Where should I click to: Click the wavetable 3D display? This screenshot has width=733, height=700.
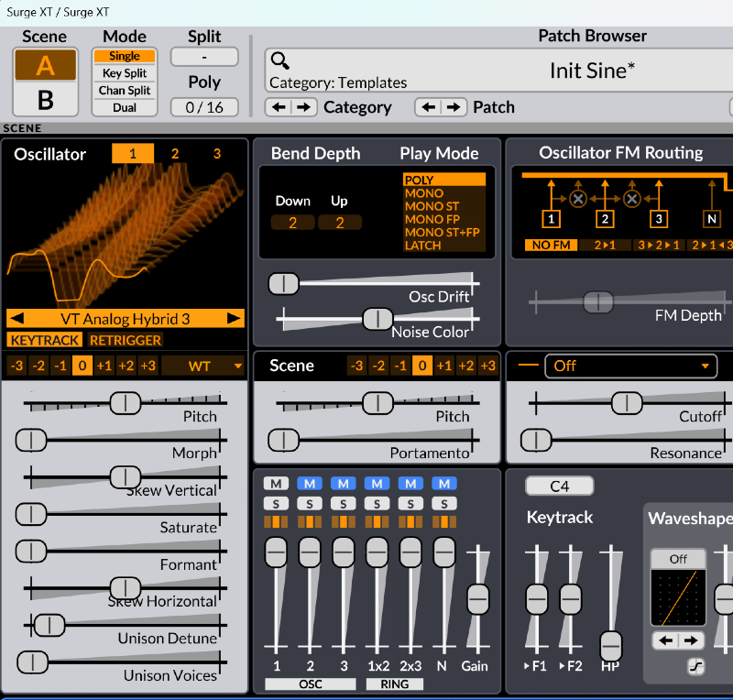pos(125,235)
